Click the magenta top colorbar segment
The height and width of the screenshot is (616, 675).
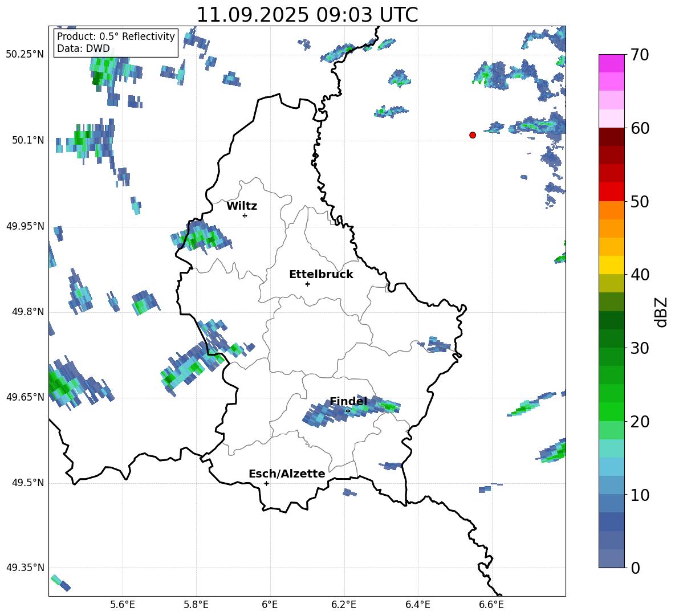click(611, 64)
